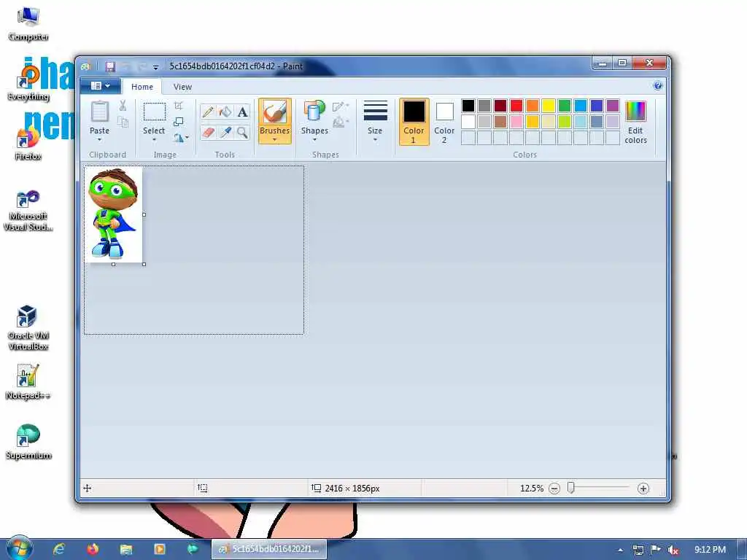Image resolution: width=747 pixels, height=560 pixels.
Task: Pick the purple color swatch
Action: pyautogui.click(x=613, y=106)
